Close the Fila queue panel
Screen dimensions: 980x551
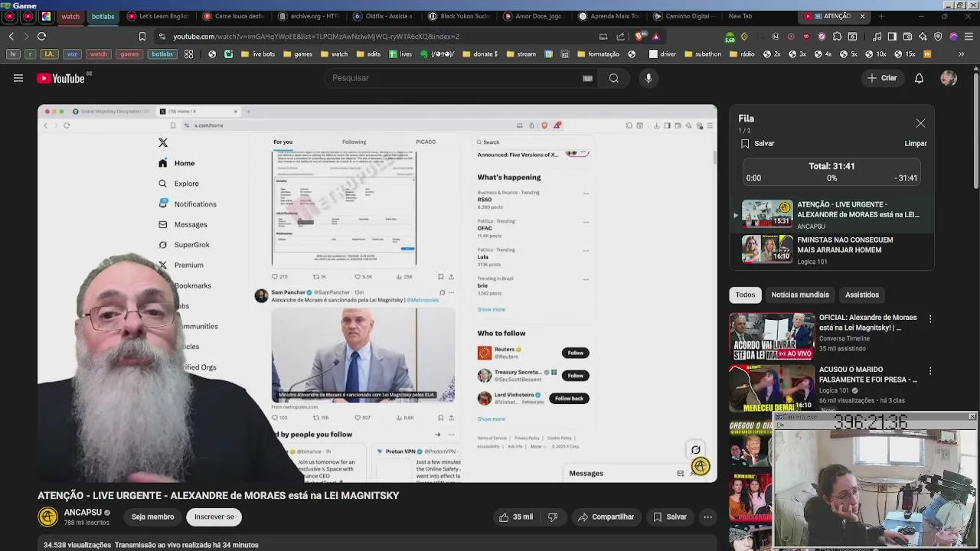pos(920,123)
